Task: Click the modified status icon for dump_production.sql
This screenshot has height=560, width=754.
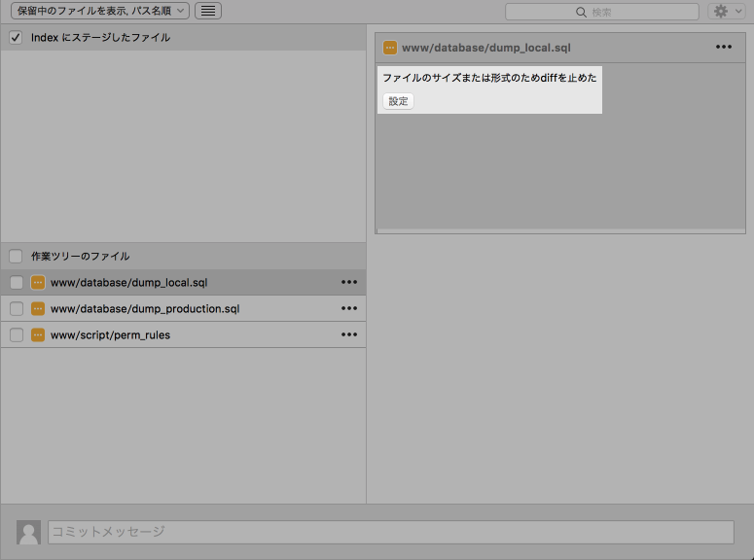Action: tap(38, 309)
